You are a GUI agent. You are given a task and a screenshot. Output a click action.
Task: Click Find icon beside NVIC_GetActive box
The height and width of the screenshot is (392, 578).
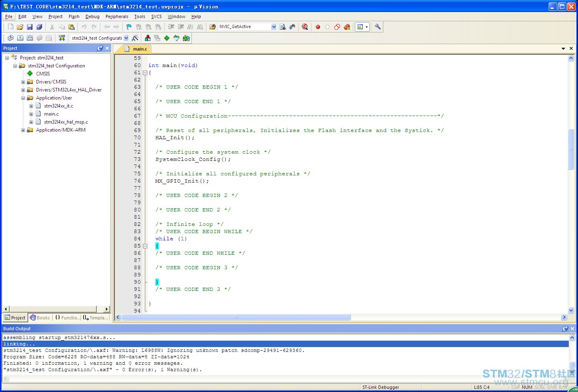point(283,27)
